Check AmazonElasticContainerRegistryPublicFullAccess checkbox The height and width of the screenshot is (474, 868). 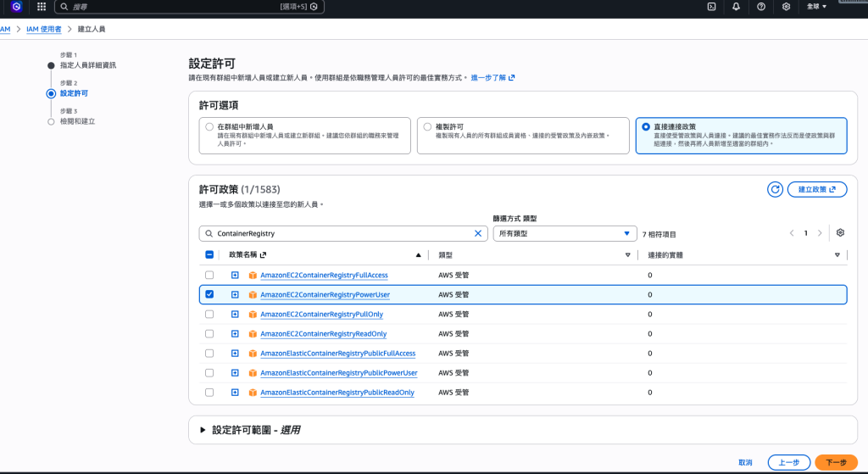(x=209, y=354)
